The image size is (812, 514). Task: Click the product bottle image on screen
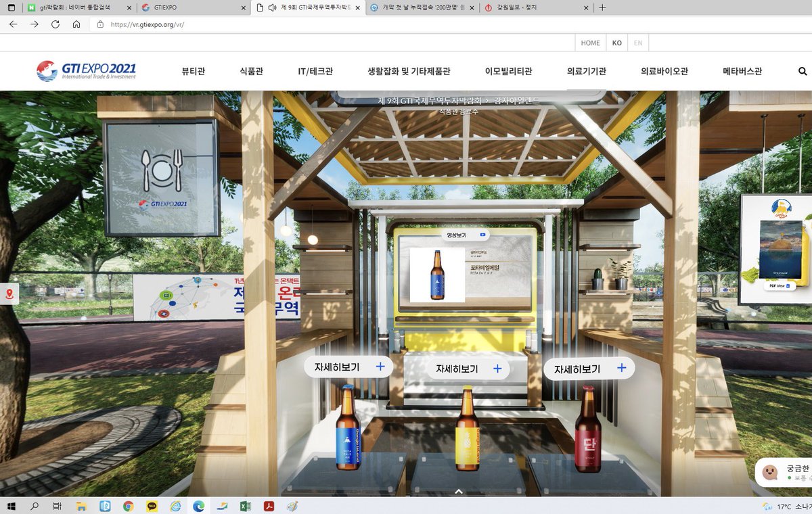click(437, 275)
